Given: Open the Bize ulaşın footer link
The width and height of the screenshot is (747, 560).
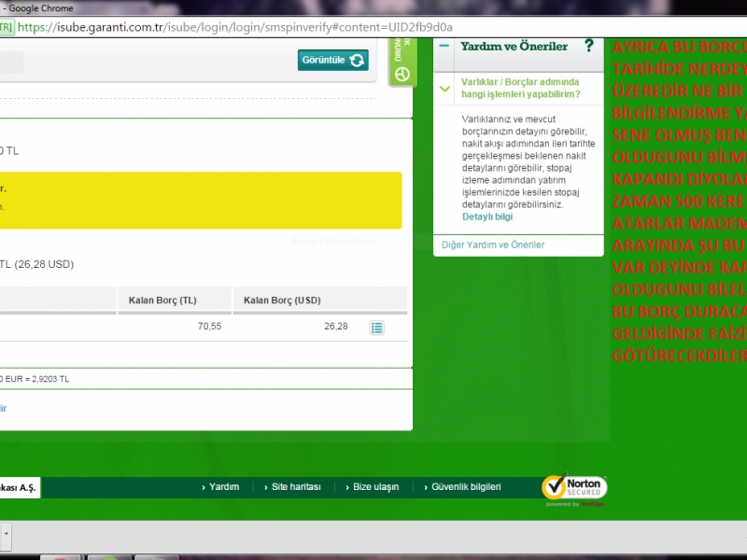Looking at the screenshot, I should (x=375, y=487).
